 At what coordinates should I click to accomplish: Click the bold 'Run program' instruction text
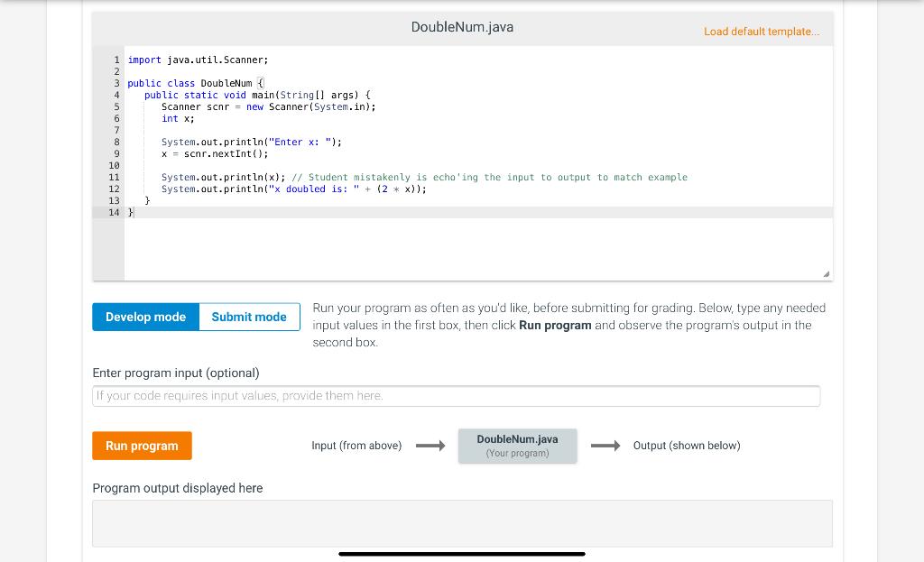(555, 325)
